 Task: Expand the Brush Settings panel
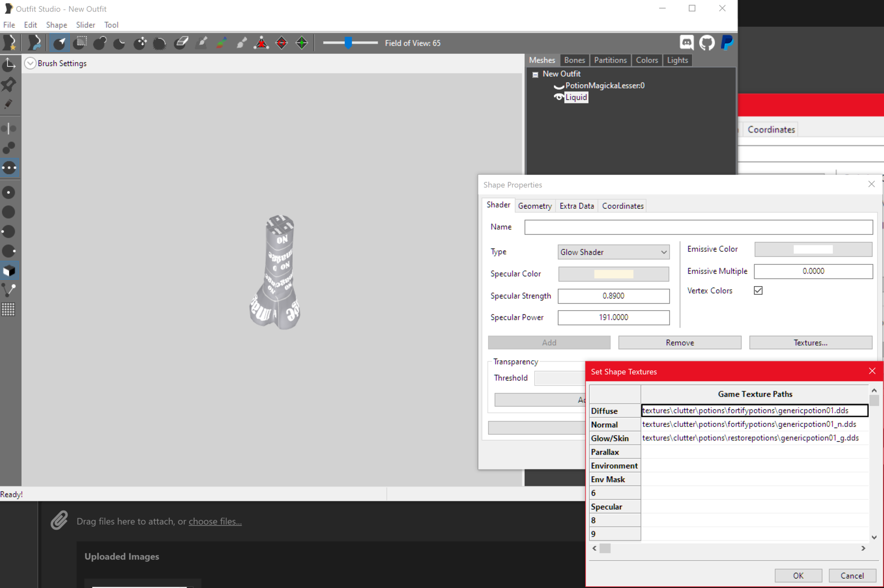click(30, 63)
